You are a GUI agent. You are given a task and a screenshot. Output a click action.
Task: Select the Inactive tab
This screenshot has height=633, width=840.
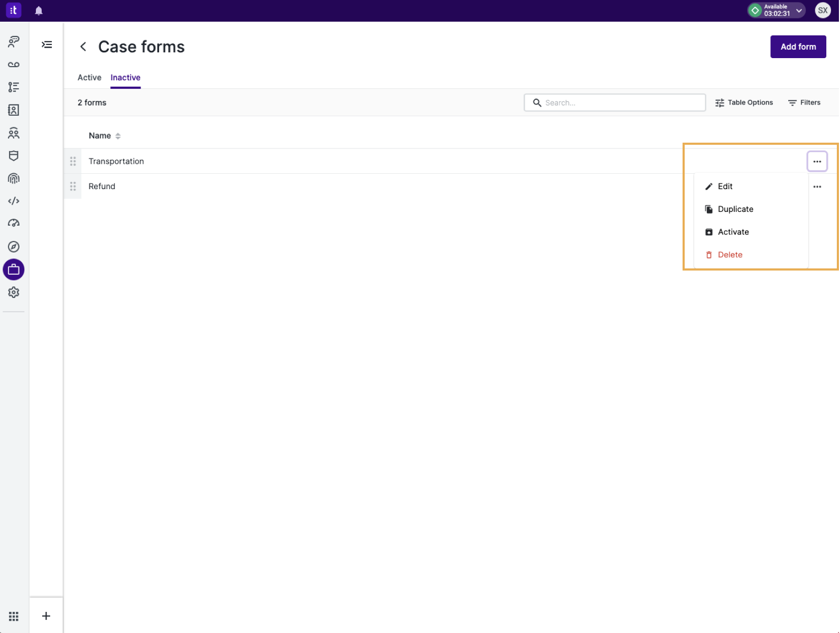click(x=126, y=78)
